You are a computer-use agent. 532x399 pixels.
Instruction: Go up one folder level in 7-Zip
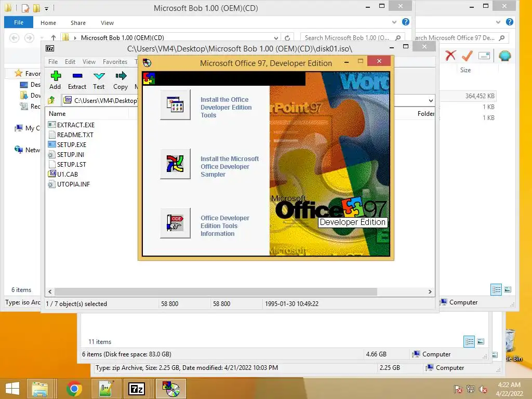(51, 100)
